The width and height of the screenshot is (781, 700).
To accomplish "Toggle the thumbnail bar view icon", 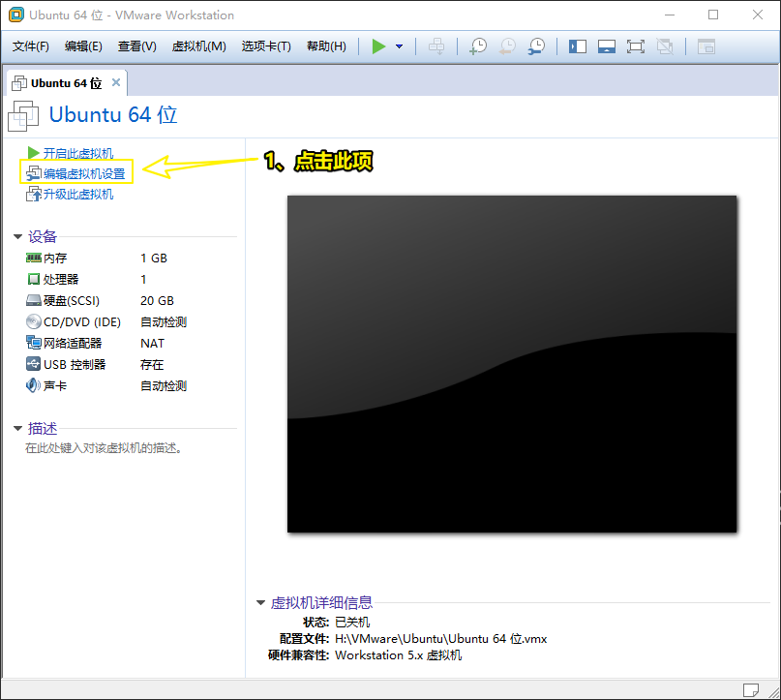I will [607, 46].
